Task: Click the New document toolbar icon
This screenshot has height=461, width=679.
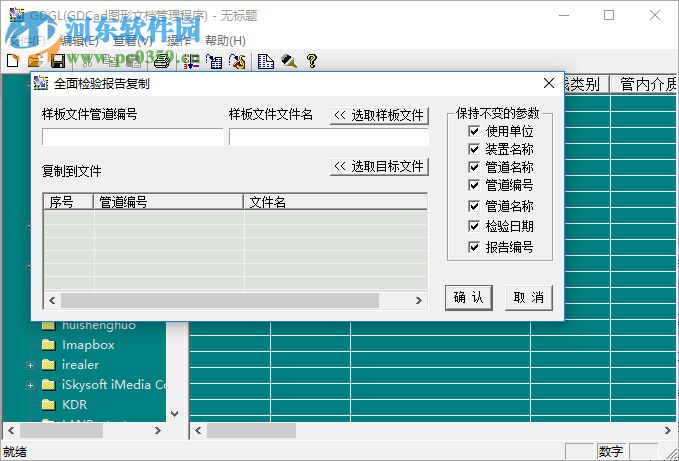Action: [x=13, y=61]
